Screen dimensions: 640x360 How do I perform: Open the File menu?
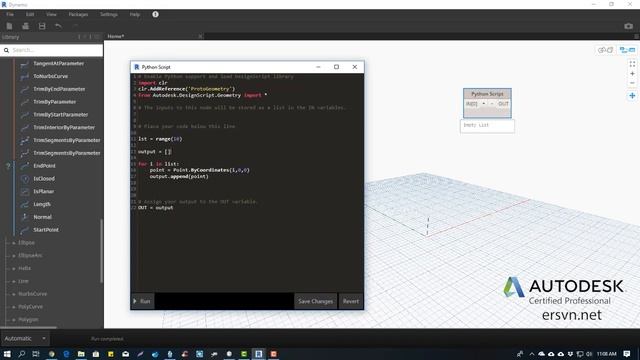tap(10, 14)
